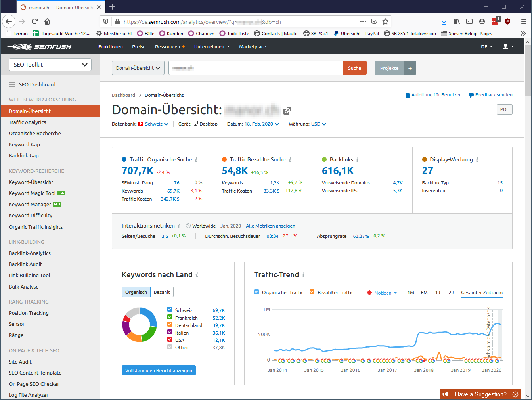
Task: Click the Firefox home icon
Action: (47, 21)
